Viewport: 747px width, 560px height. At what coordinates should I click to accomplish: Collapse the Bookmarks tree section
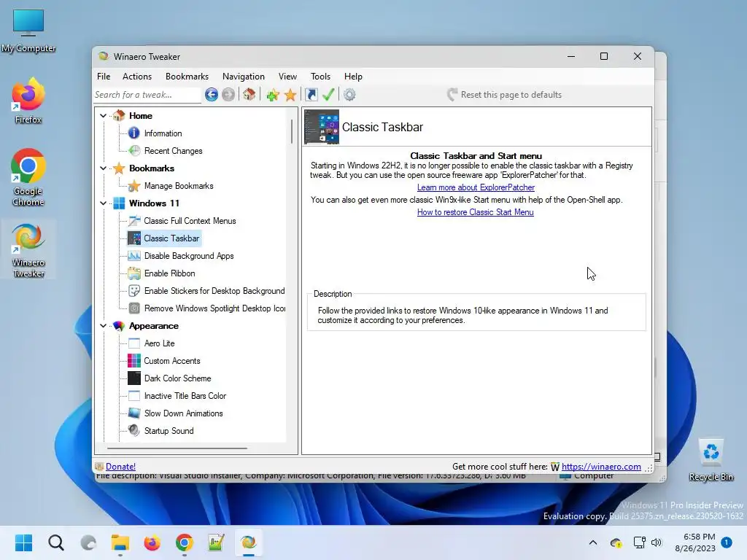click(103, 168)
